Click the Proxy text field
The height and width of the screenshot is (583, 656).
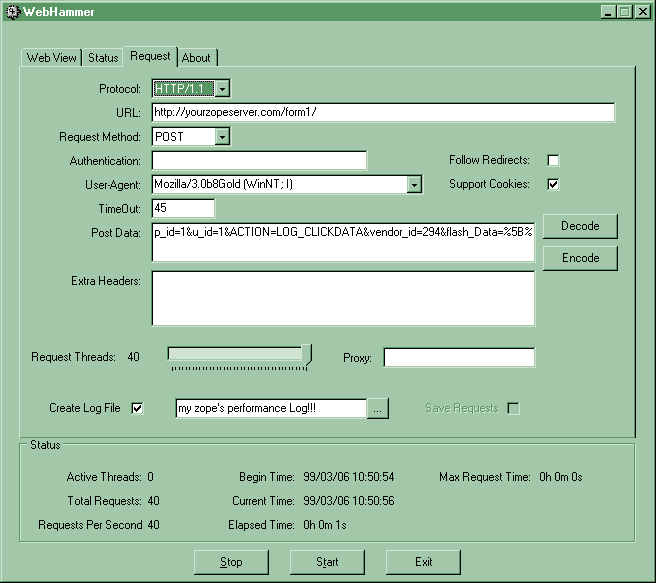pyautogui.click(x=459, y=357)
